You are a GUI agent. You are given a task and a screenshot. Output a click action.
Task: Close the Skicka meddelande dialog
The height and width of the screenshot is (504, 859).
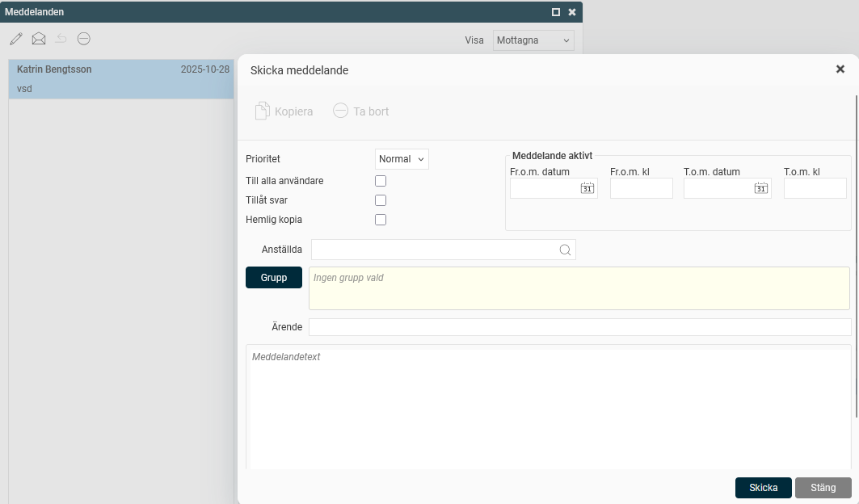840,69
